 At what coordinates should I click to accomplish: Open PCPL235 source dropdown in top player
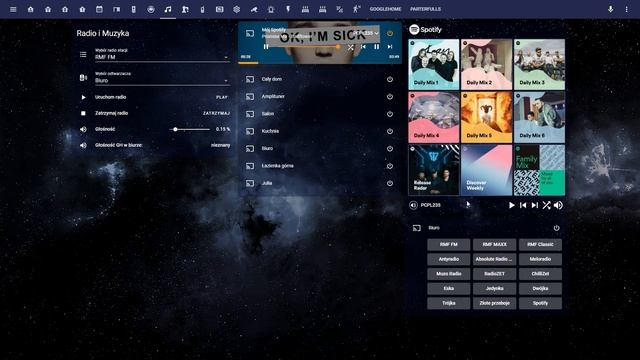(366, 33)
